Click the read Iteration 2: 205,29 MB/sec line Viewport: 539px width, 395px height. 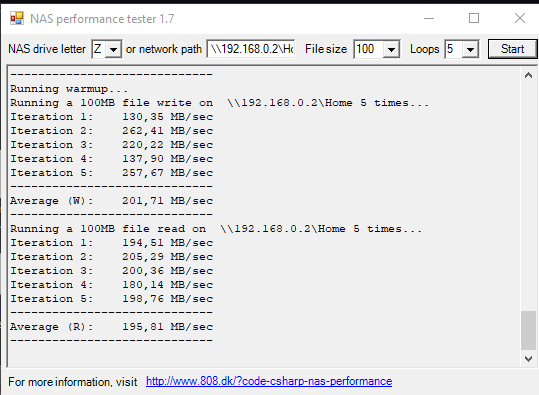[111, 257]
